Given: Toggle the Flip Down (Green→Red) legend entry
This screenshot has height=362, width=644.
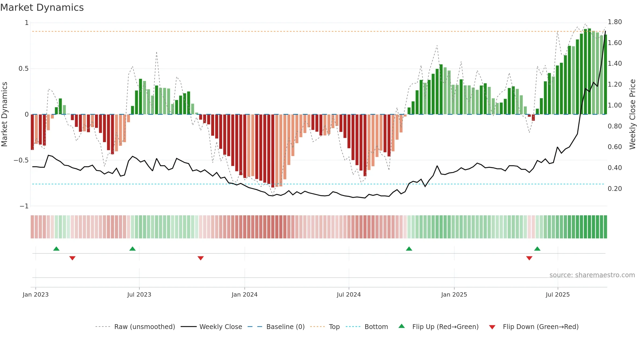Looking at the screenshot, I should [x=534, y=327].
